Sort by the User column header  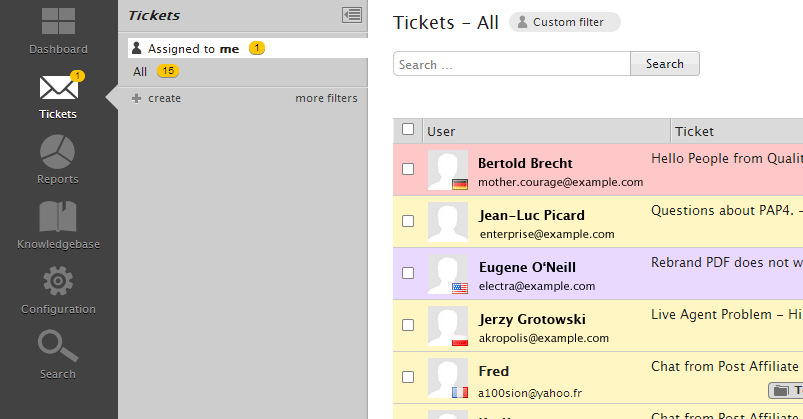point(441,131)
